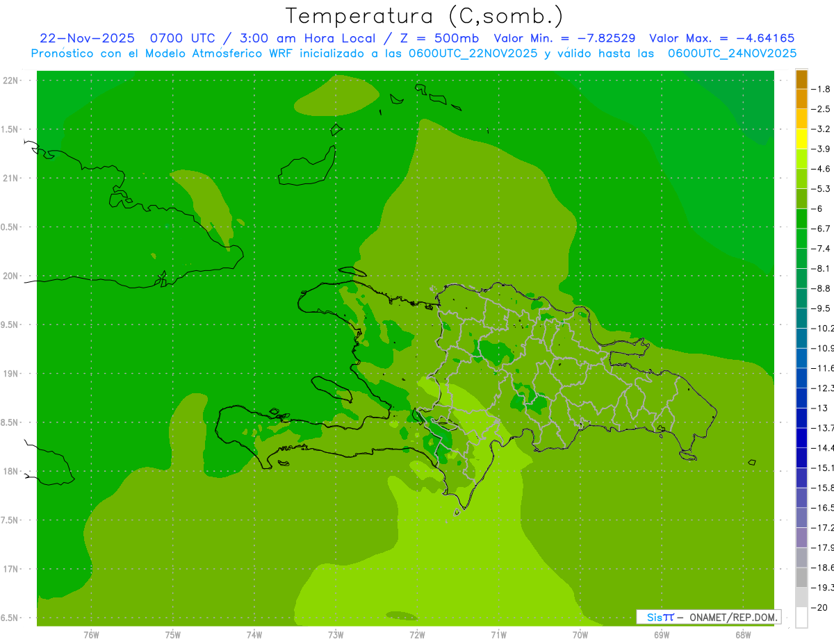Viewport: 834px width, 644px height.
Task: Click the '-2.5' color bar value
Action: tap(821, 109)
